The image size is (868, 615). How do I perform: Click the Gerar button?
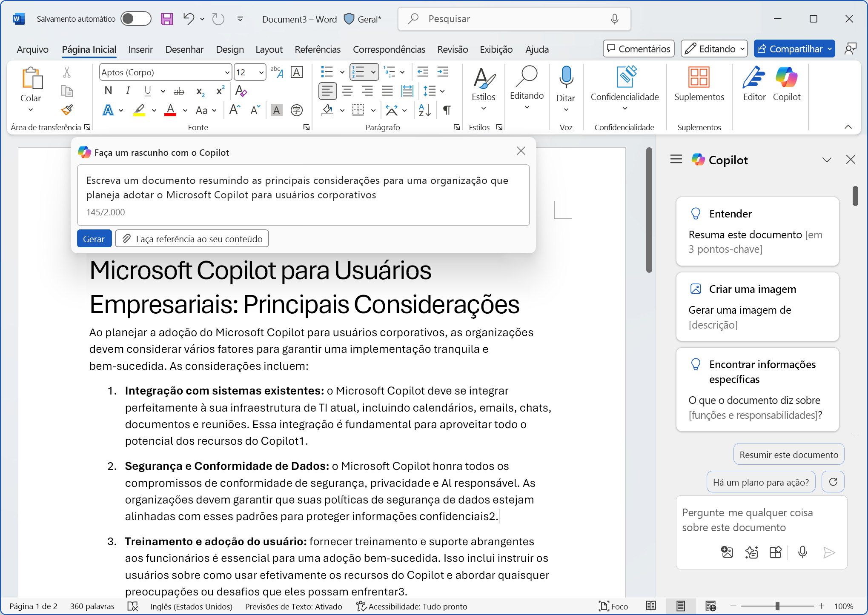point(94,239)
